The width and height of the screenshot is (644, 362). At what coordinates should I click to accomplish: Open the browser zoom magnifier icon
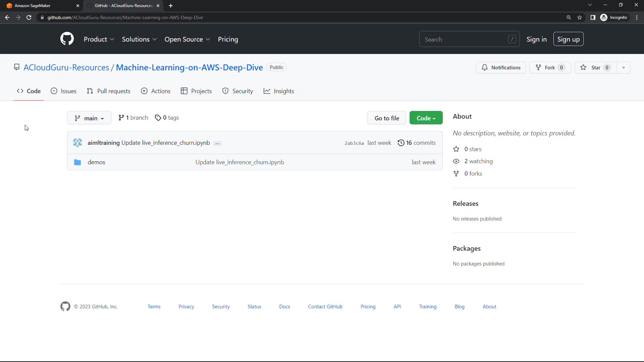[569, 17]
